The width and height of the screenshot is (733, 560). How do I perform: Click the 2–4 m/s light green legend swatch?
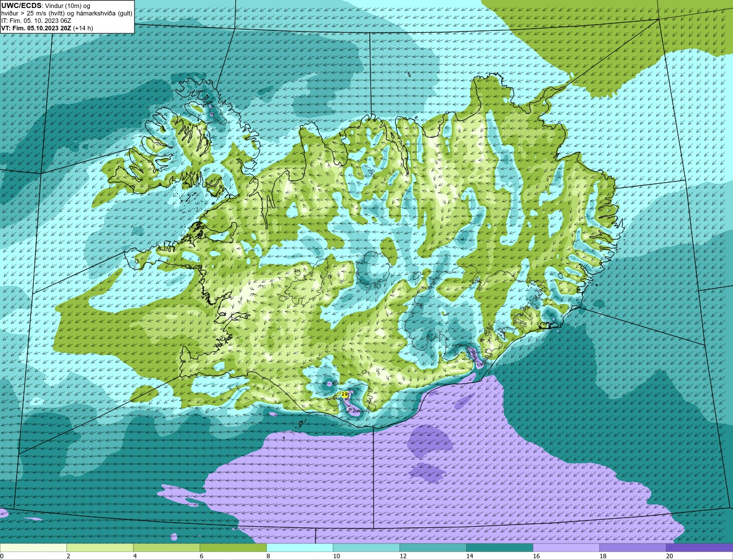point(100,548)
